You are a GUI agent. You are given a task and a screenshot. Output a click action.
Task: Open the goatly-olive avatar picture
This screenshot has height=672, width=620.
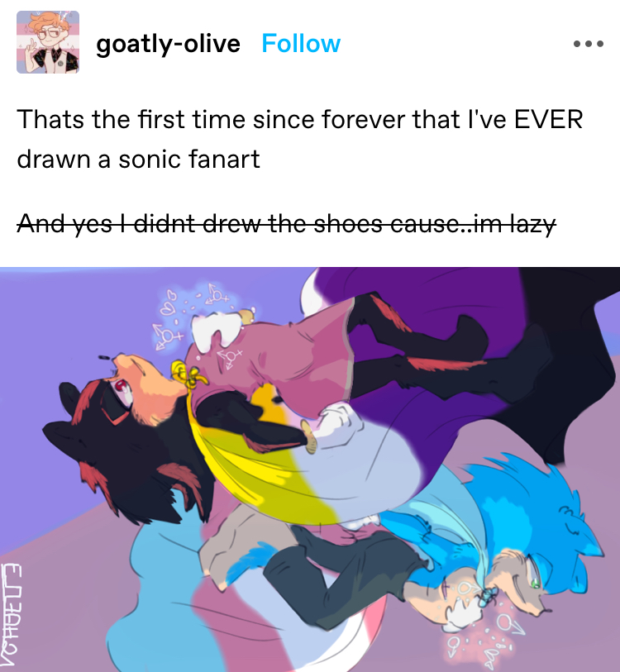click(48, 42)
